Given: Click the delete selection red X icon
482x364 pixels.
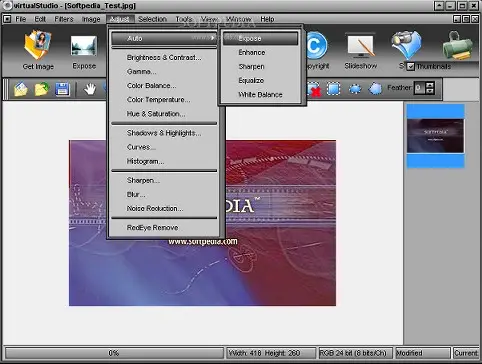Looking at the screenshot, I should coord(314,89).
